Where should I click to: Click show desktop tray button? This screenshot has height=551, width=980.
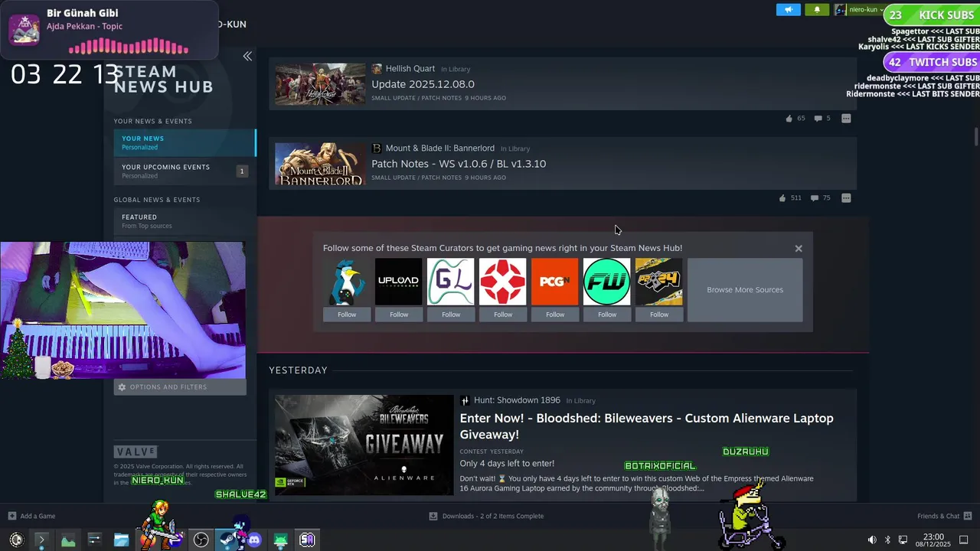963,540
